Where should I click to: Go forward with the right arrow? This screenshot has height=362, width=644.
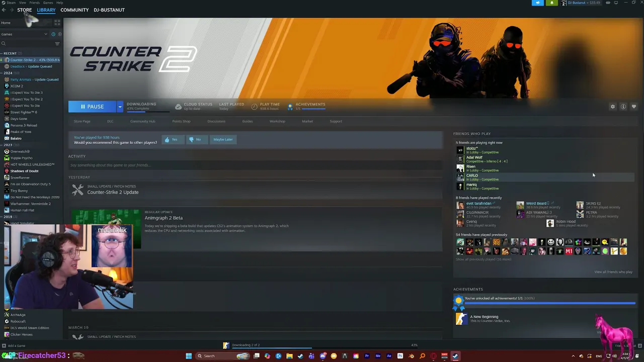coord(11,10)
